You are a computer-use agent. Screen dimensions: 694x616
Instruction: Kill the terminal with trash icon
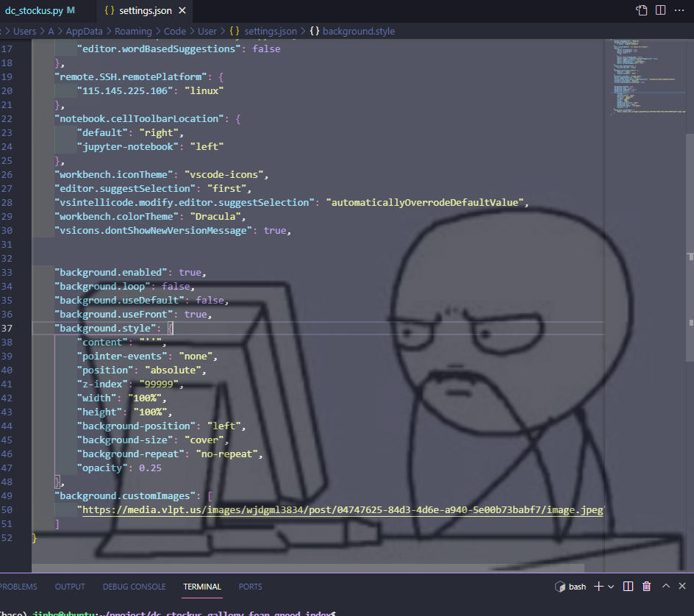[647, 587]
